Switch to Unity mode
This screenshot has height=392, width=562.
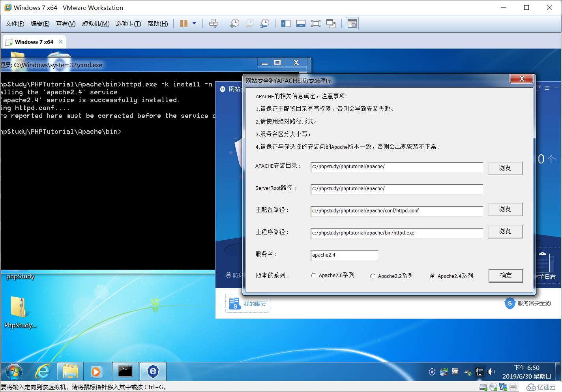click(x=331, y=24)
